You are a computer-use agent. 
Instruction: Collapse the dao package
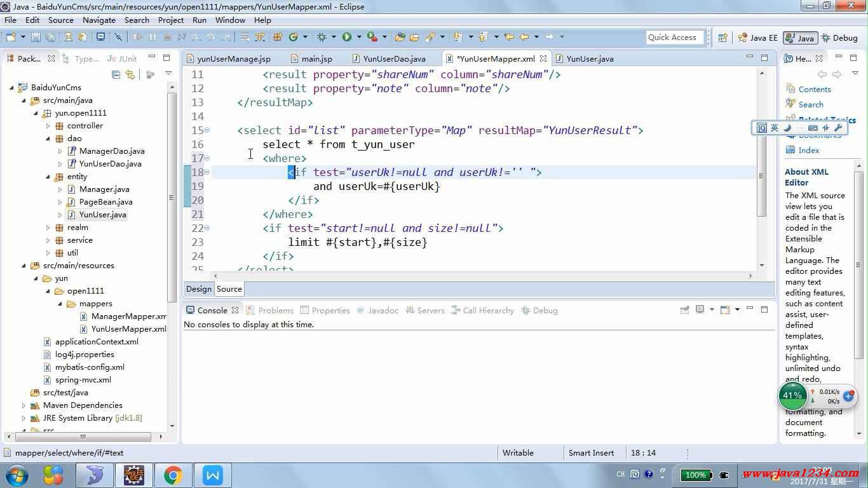tap(48, 139)
